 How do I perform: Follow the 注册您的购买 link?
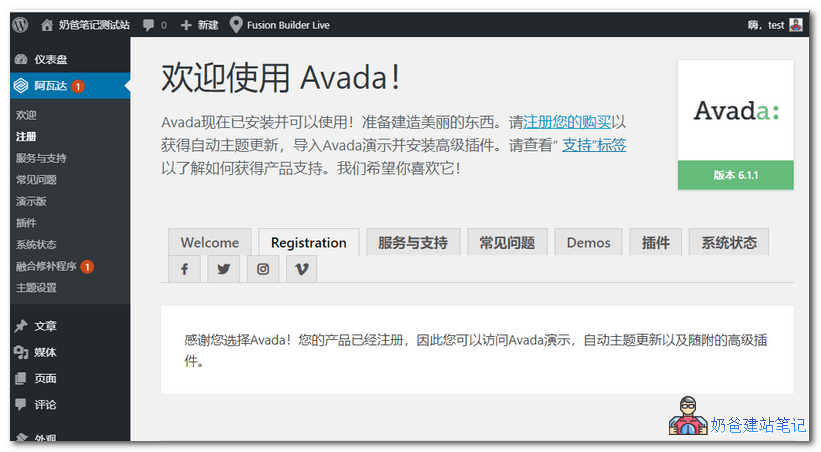pos(567,122)
